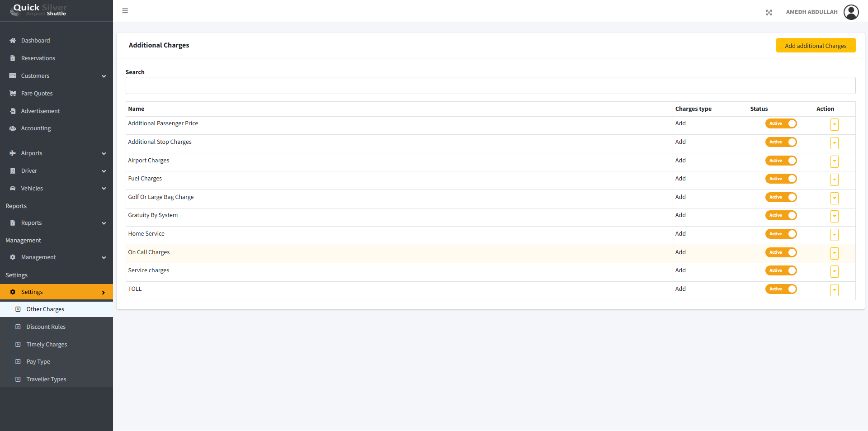868x431 pixels.
Task: Click the Advertisement icon in sidebar
Action: pyautogui.click(x=13, y=111)
